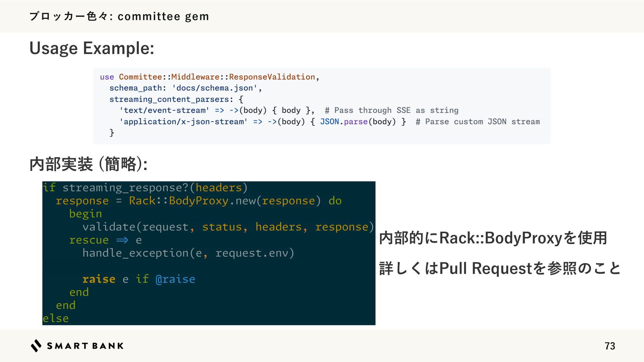Click the 'Pull Requestを参照のこと' text

530,268
